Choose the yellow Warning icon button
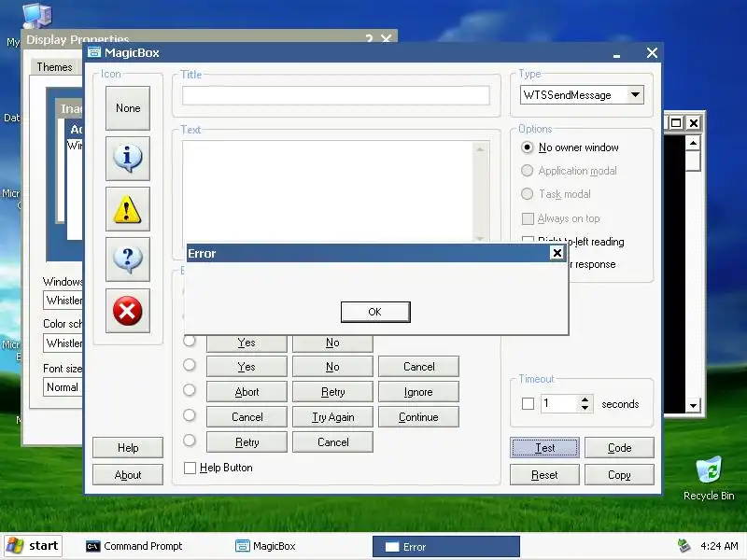747x560 pixels. point(128,209)
